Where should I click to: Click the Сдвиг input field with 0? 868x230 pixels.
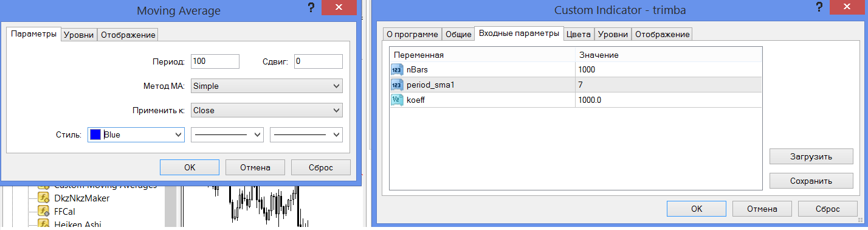pos(318,61)
